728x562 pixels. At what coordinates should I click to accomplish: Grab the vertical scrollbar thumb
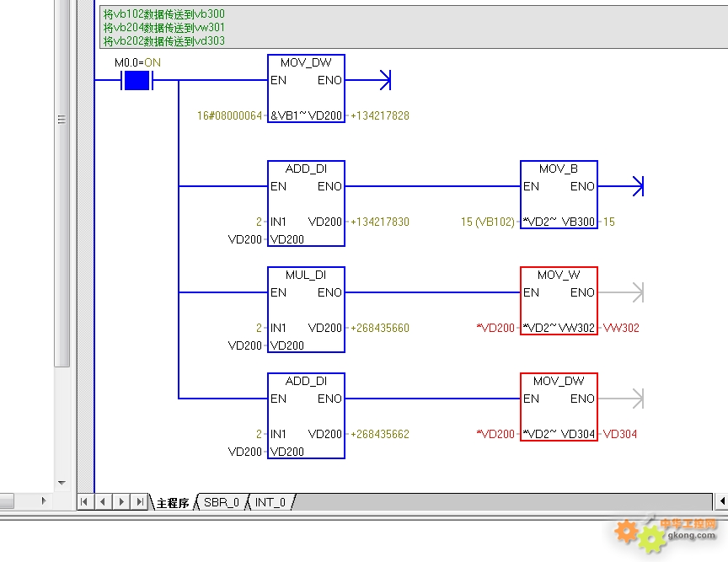tap(62, 184)
